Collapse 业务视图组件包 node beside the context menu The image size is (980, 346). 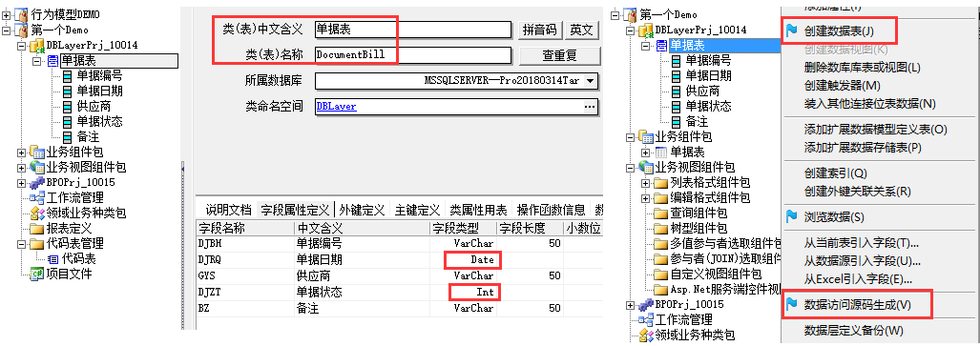[631, 168]
